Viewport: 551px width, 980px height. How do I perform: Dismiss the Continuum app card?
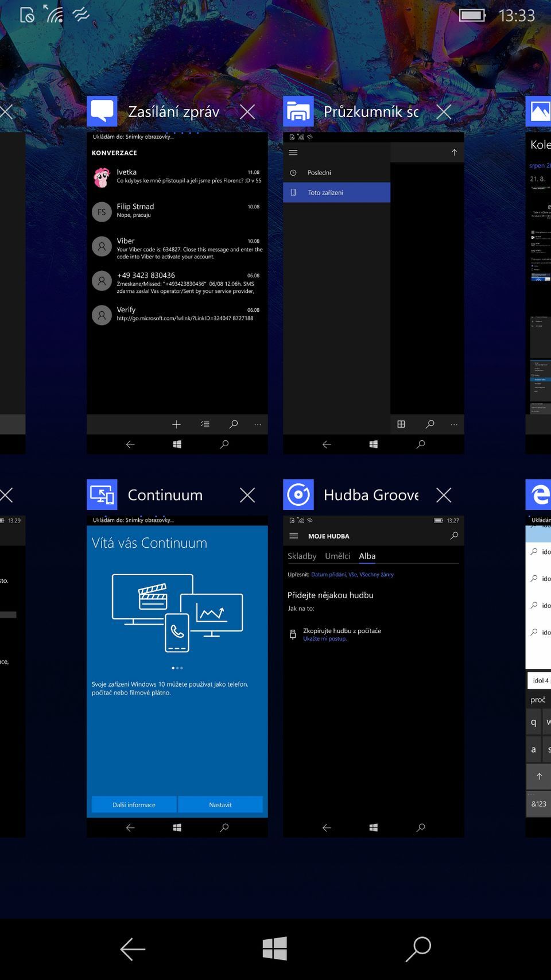pyautogui.click(x=247, y=495)
